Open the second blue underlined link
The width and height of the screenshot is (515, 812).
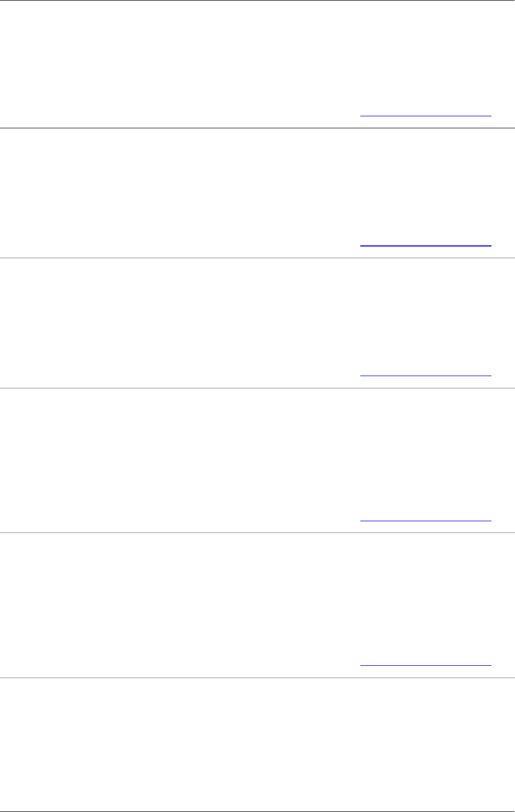(425, 245)
